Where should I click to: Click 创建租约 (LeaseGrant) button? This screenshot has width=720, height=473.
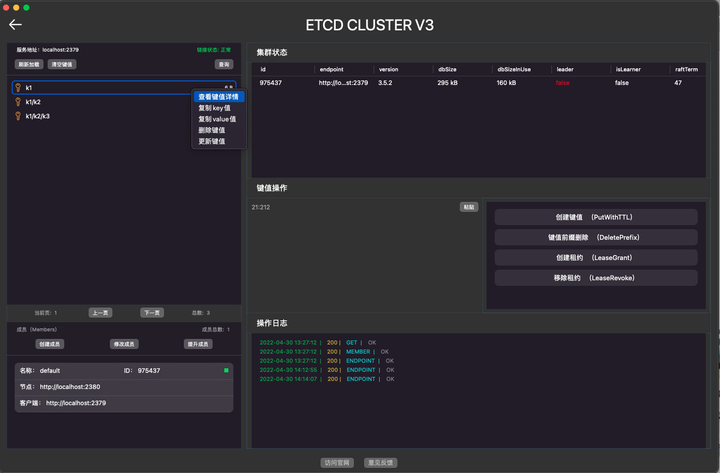click(596, 258)
